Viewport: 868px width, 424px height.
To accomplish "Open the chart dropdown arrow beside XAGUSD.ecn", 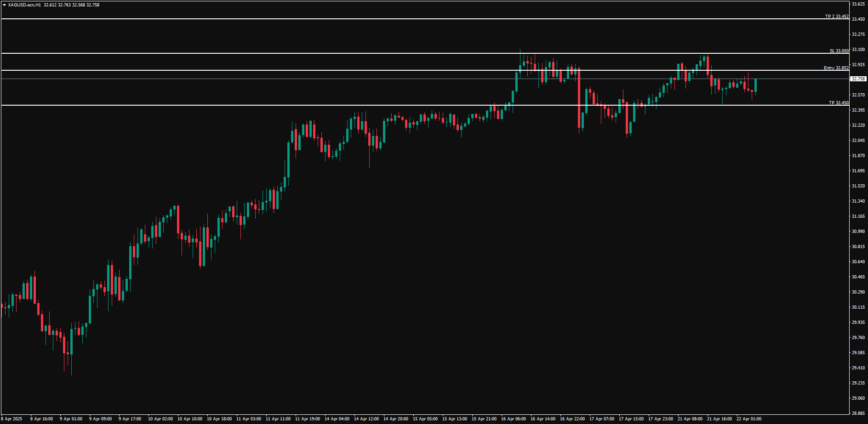I will (4, 5).
